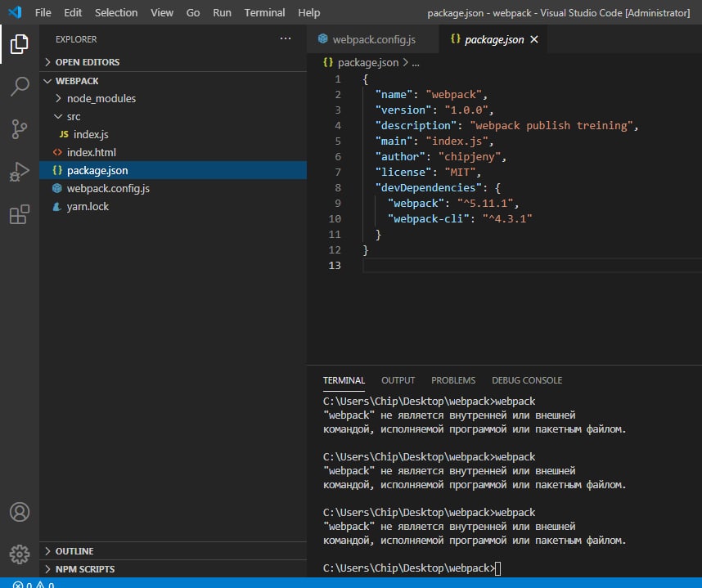
Task: Switch to the PROBLEMS panel tab
Action: click(453, 380)
